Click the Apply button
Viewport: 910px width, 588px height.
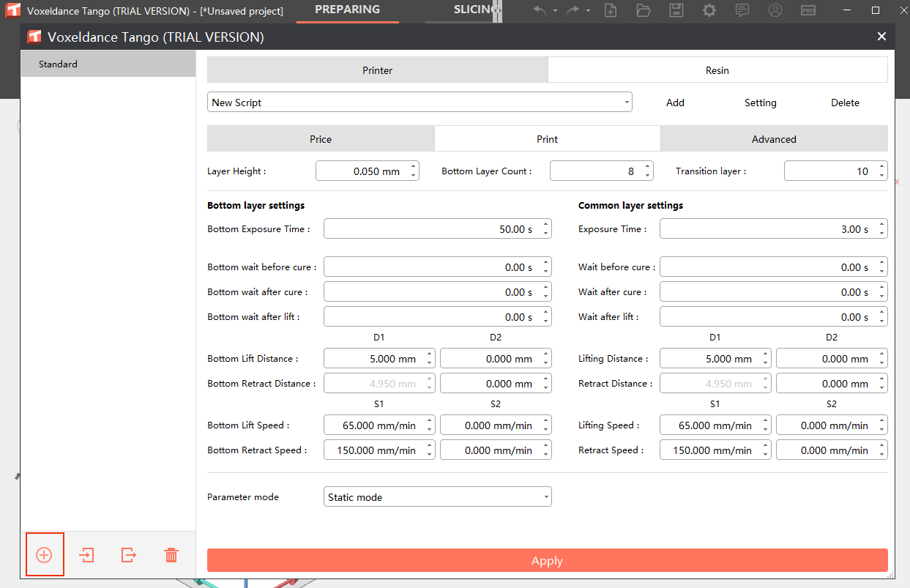[x=548, y=561]
